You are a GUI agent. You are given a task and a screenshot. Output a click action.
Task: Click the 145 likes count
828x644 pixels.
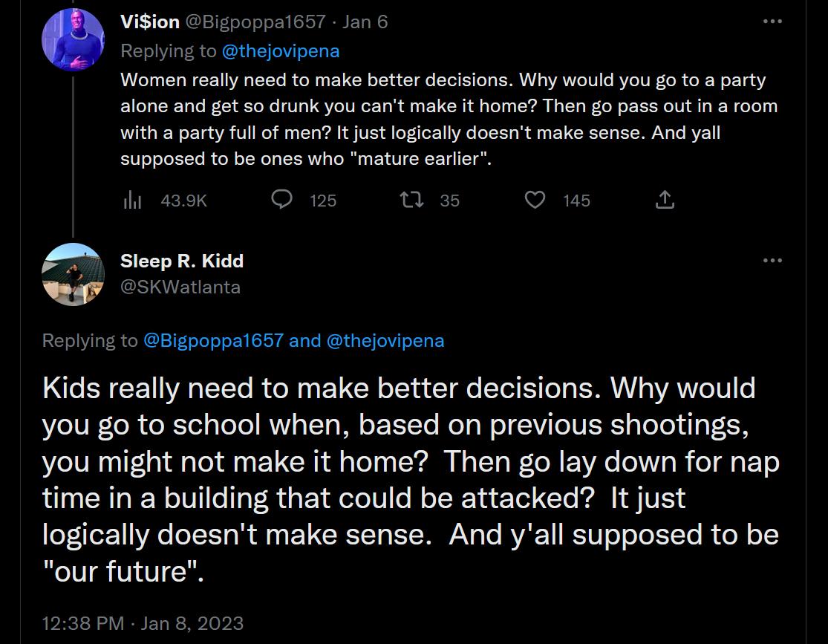click(577, 201)
